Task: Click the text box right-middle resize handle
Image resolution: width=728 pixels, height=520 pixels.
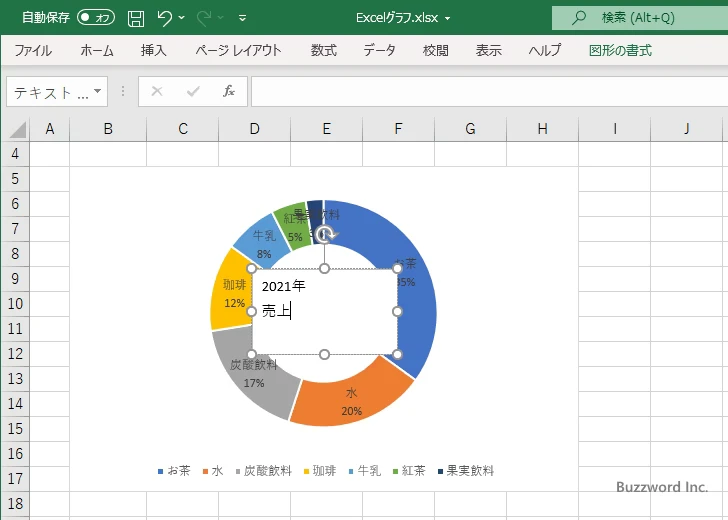Action: (397, 312)
